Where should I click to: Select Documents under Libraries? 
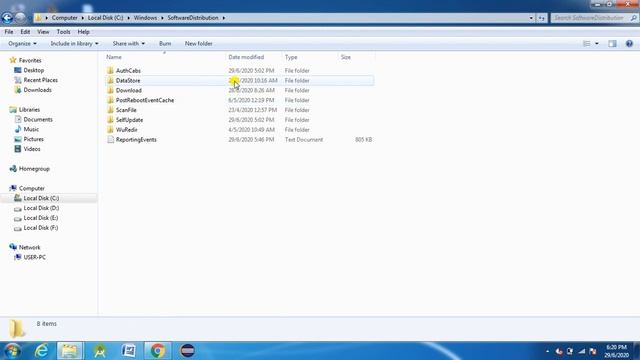tap(38, 120)
